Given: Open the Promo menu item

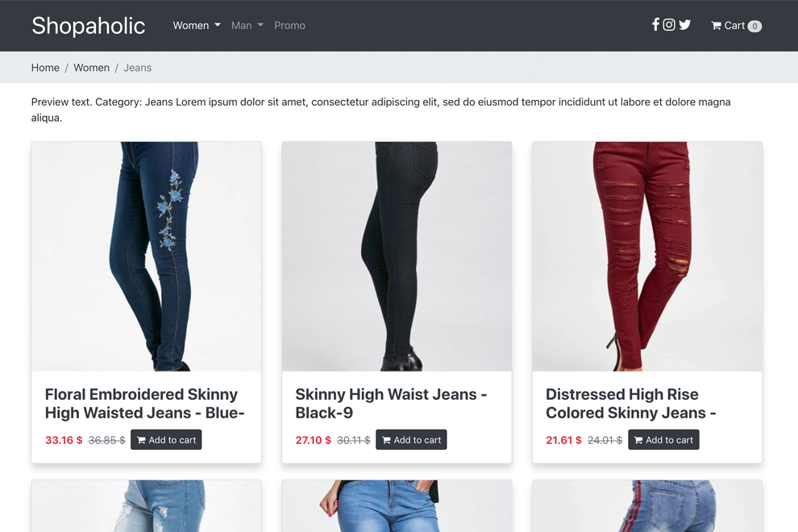Looking at the screenshot, I should click(289, 26).
